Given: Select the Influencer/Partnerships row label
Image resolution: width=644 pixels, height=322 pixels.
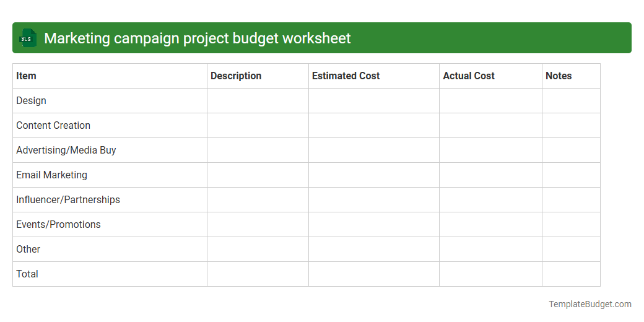Looking at the screenshot, I should pyautogui.click(x=68, y=199).
